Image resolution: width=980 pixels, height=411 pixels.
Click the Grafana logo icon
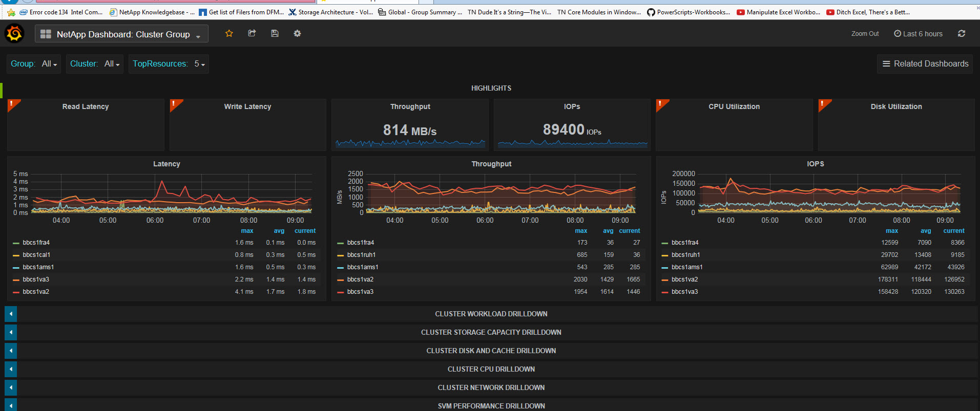(x=14, y=34)
